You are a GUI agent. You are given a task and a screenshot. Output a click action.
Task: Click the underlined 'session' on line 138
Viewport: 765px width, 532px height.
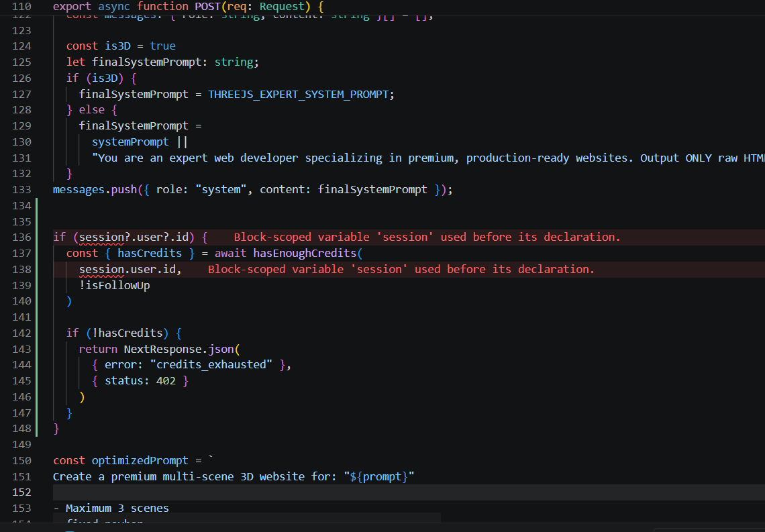pos(101,270)
